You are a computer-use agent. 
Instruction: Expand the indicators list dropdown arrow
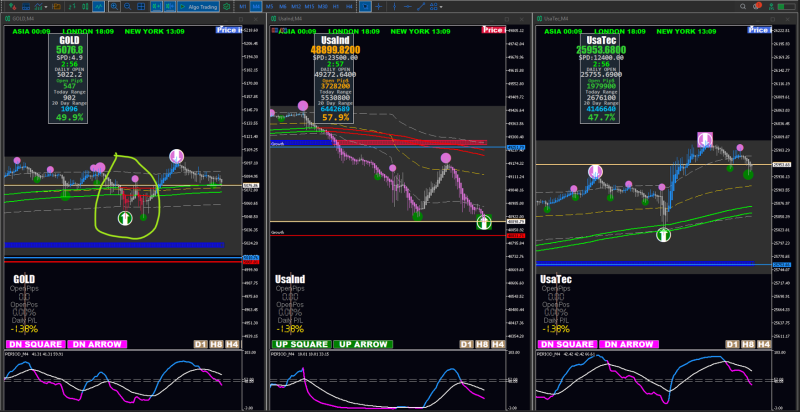(x=46, y=7)
